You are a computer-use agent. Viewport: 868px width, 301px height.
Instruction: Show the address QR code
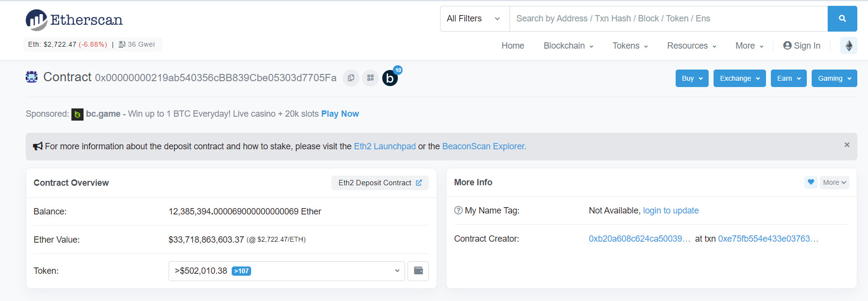point(370,78)
